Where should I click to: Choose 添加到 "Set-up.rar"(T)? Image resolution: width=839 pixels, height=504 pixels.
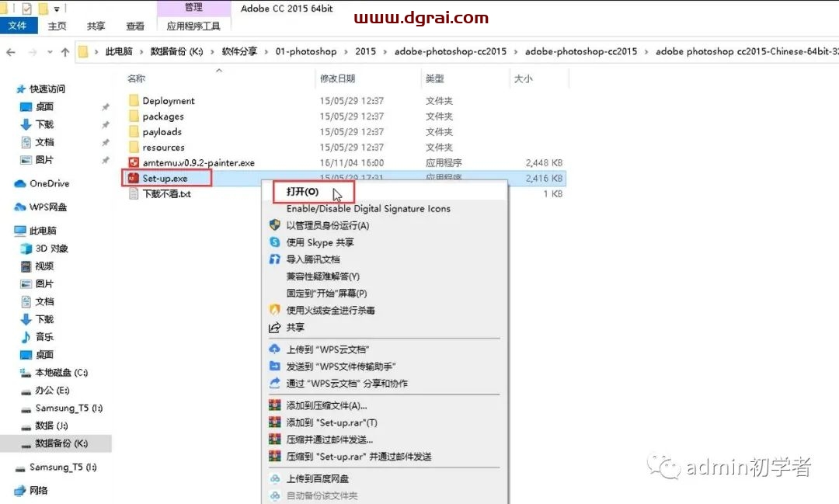332,422
